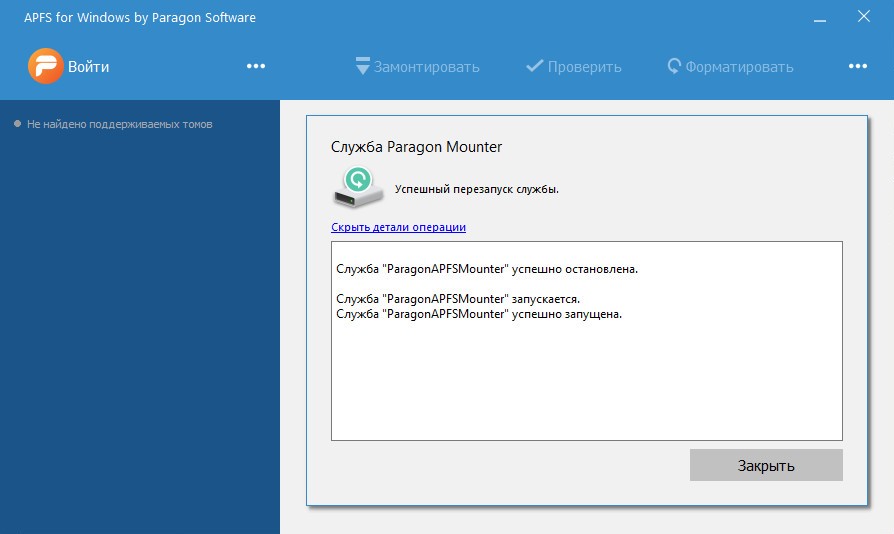Click the Замонтировать down-arrow icon

362,67
